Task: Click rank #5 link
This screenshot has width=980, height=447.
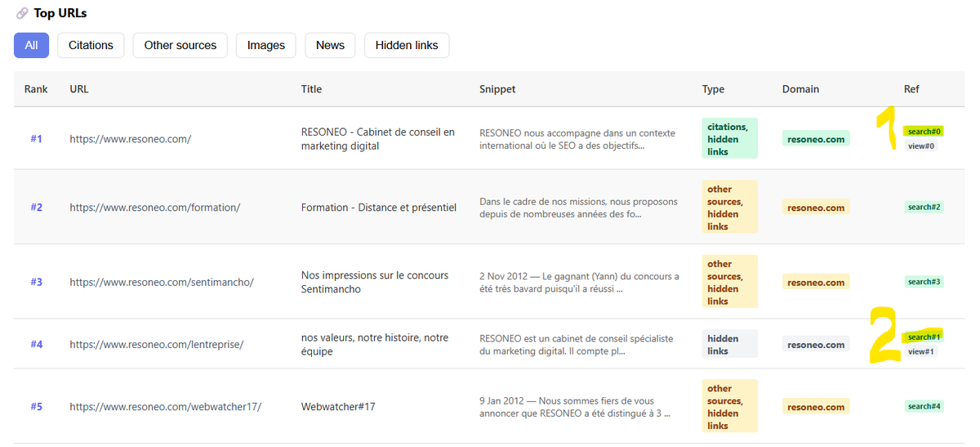Action: (36, 406)
